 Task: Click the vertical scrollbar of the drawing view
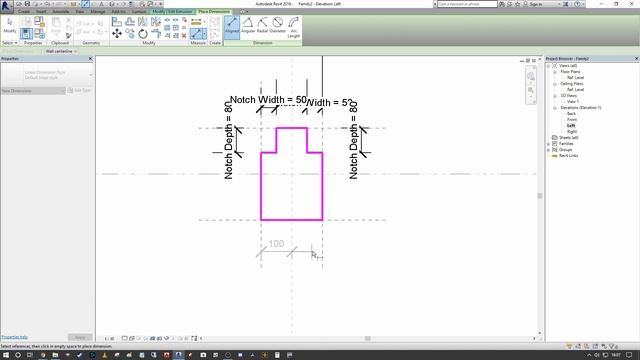point(540,196)
